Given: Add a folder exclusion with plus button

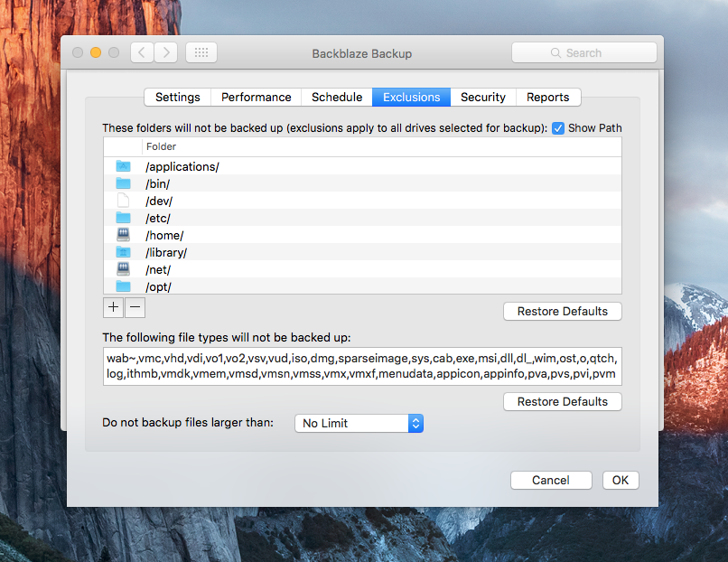Looking at the screenshot, I should (x=113, y=307).
